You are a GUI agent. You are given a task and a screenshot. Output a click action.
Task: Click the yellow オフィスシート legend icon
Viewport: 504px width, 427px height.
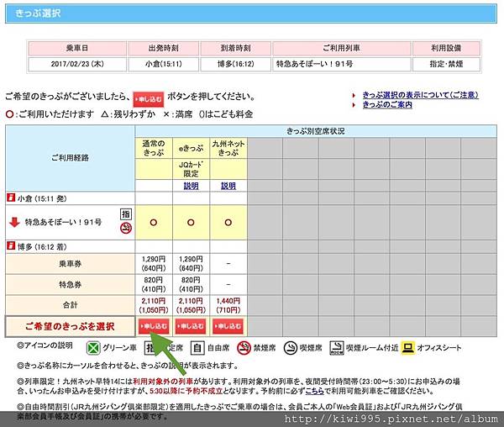tap(408, 348)
